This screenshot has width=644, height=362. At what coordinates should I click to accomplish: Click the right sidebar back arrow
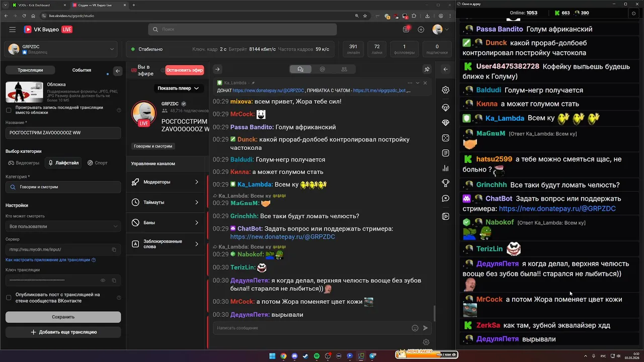445,69
